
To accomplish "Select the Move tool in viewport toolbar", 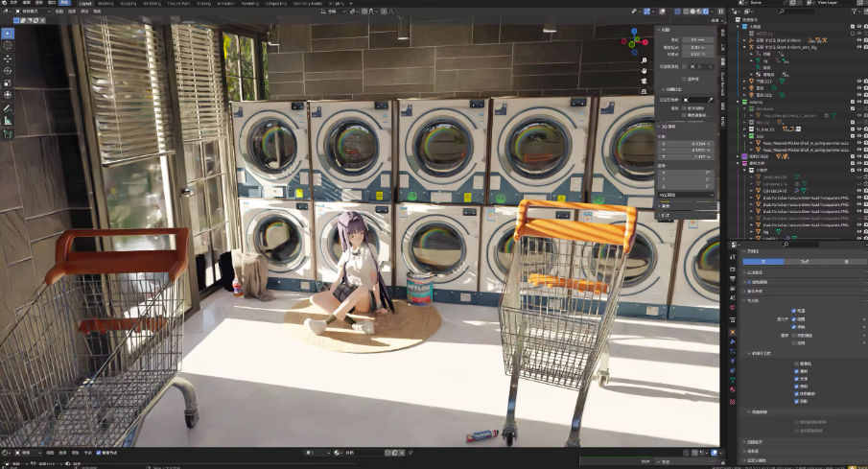I will (x=8, y=58).
